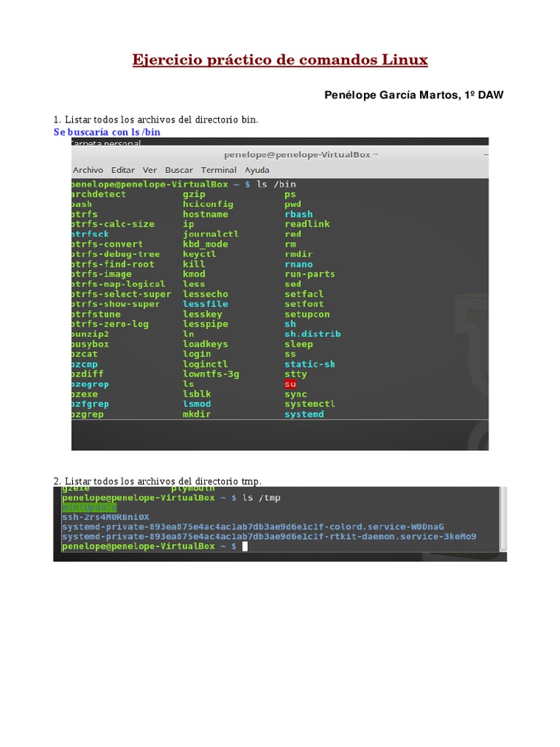Select the 'btrfs-debug-tree' entry in the listing

tap(116, 255)
